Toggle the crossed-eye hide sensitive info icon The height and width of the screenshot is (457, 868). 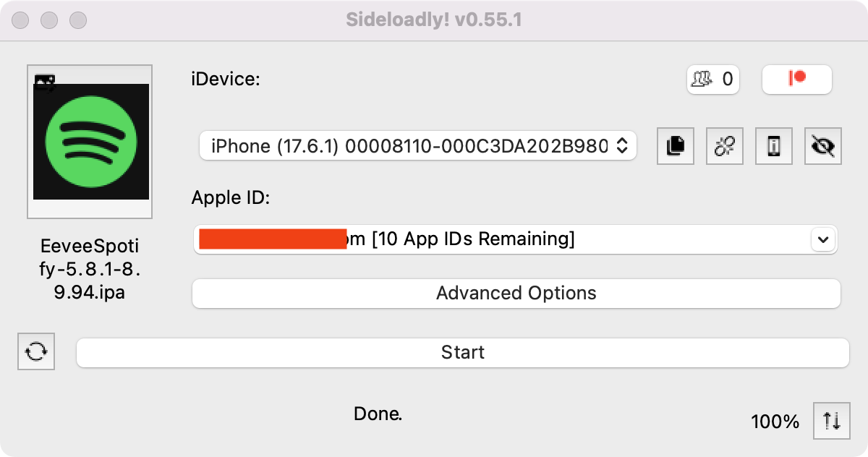click(x=823, y=147)
